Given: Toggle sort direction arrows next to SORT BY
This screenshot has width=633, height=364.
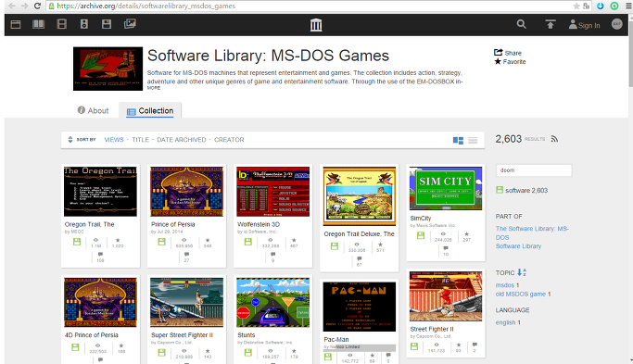Looking at the screenshot, I should 70,140.
